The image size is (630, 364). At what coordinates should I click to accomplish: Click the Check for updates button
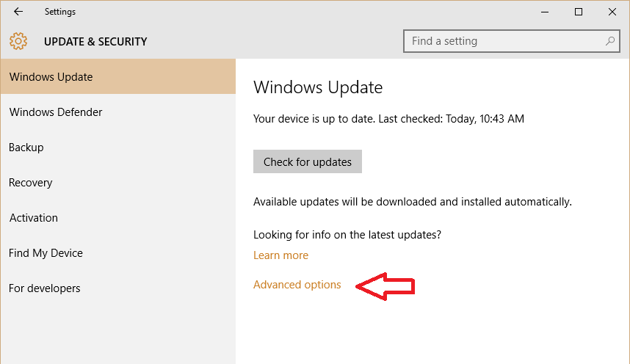coord(308,161)
